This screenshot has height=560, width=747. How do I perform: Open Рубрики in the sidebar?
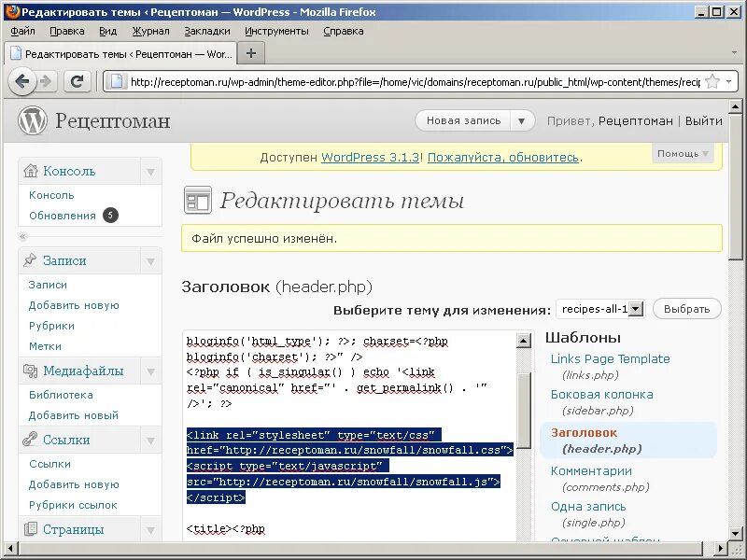(51, 326)
